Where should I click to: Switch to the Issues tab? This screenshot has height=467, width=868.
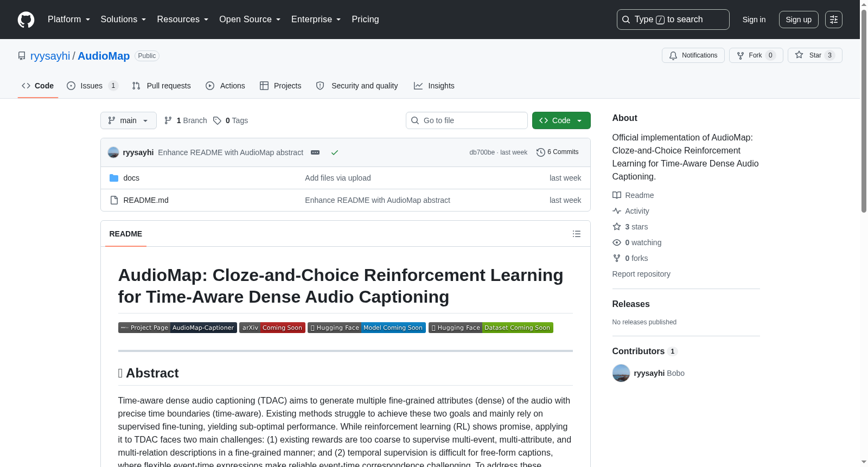(92, 86)
